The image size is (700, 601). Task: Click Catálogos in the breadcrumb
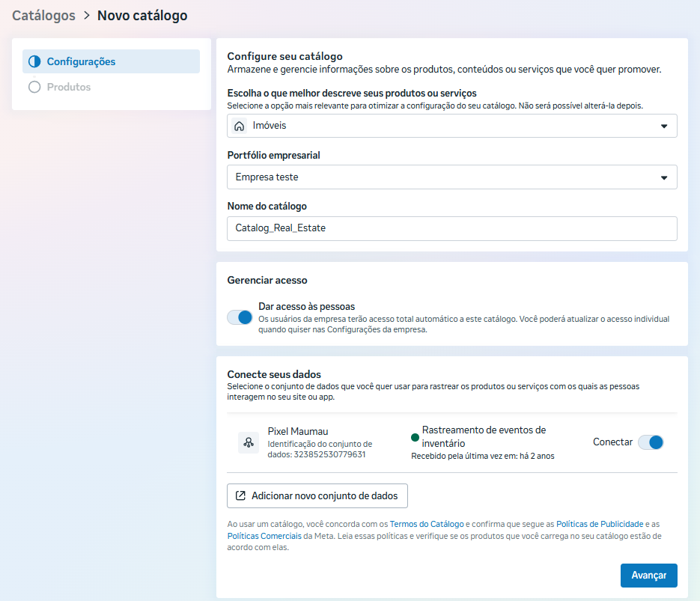[x=43, y=16]
